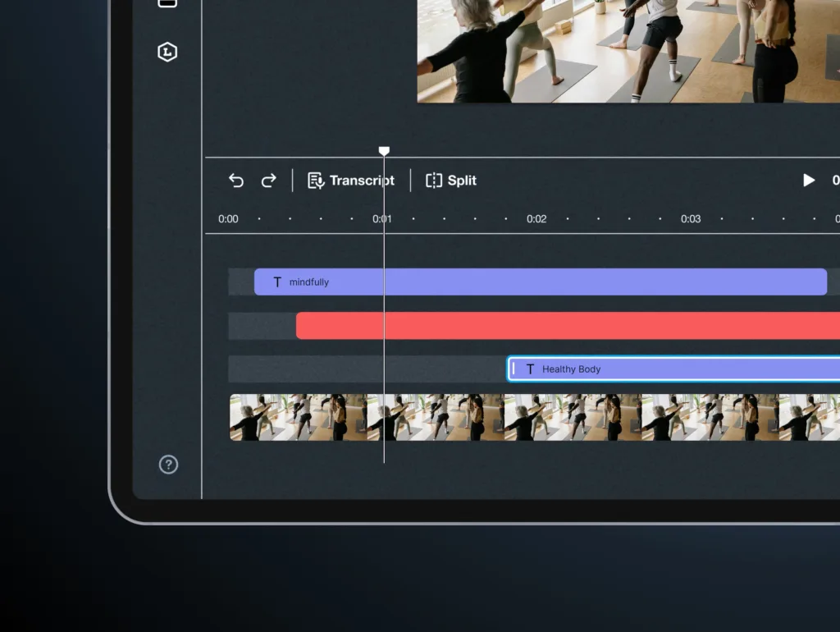The width and height of the screenshot is (840, 632).
Task: Click the playhead marker handle
Action: [x=384, y=151]
